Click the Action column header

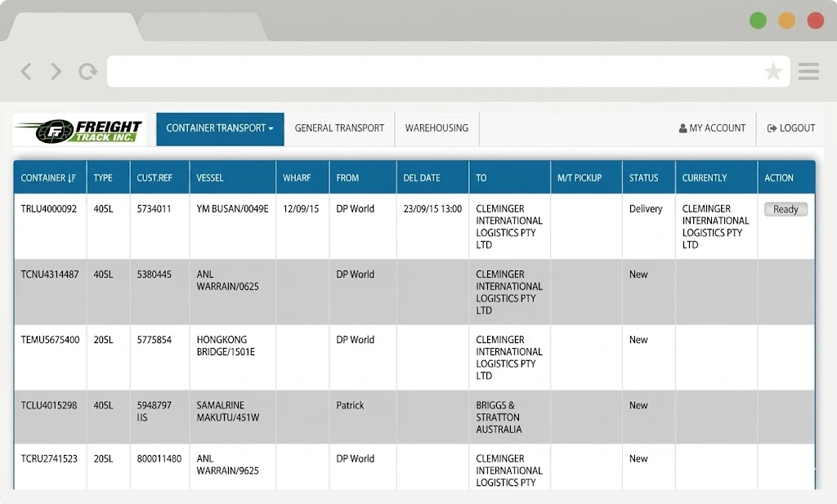786,177
